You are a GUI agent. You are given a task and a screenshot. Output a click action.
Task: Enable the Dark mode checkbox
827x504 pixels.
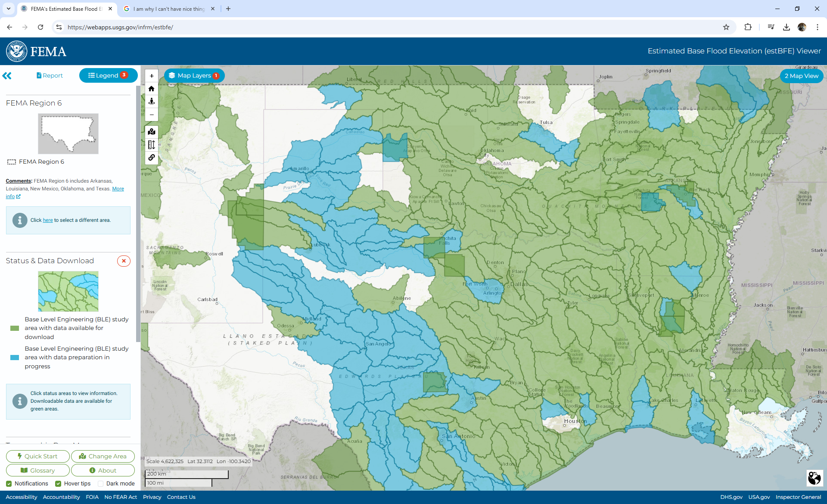[101, 484]
